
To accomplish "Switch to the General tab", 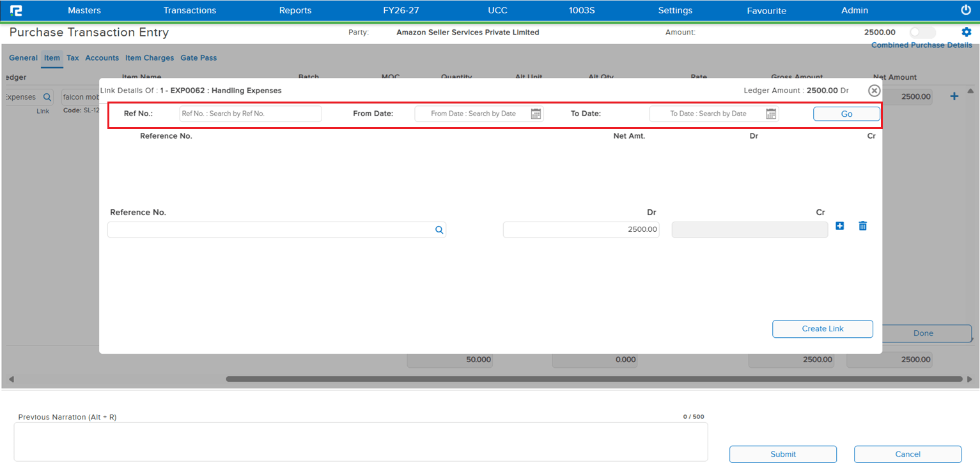I will click(23, 58).
